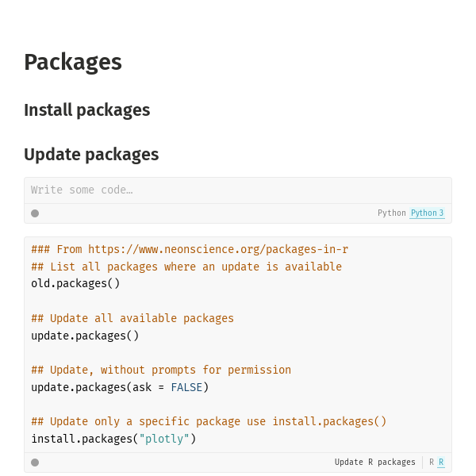Viewport: 476px width, 476px height.
Task: Click the "plotly" string in the code
Action: [x=164, y=439]
